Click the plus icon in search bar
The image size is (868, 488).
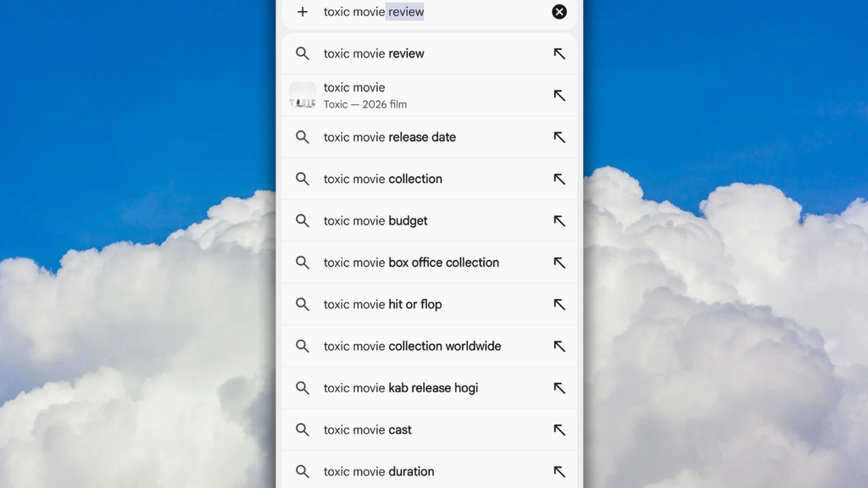303,12
